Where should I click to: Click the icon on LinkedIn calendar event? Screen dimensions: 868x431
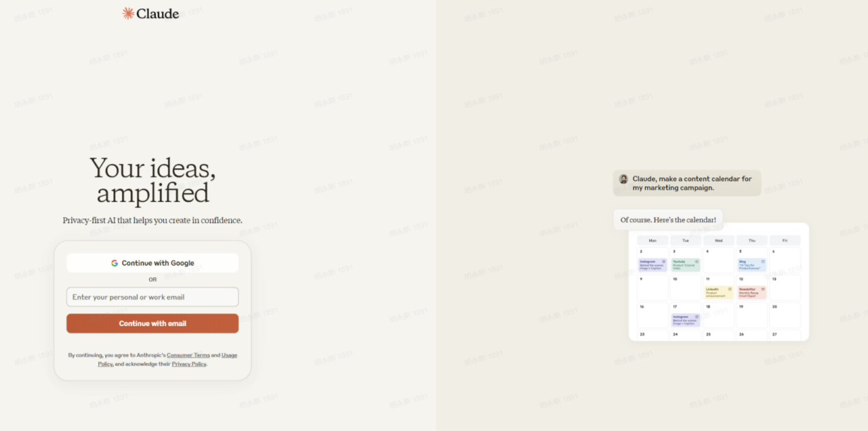(x=729, y=289)
